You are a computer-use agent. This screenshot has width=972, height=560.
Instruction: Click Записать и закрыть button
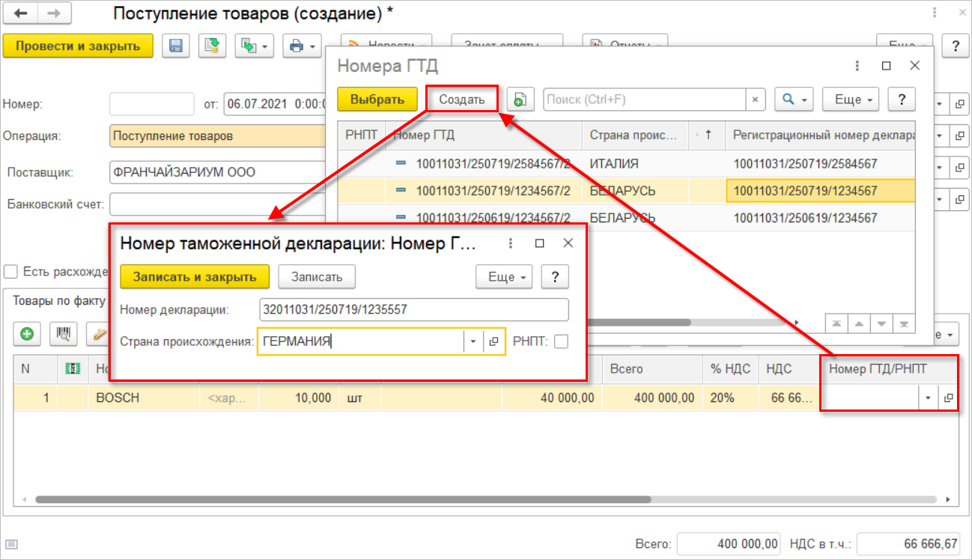click(x=195, y=276)
